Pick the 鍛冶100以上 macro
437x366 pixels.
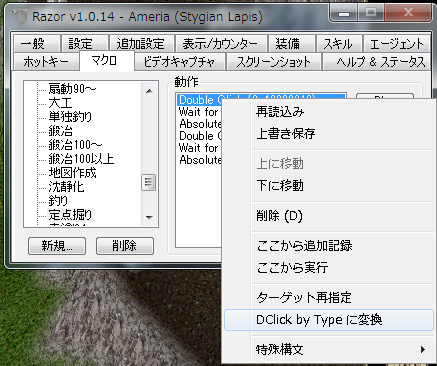pyautogui.click(x=81, y=159)
